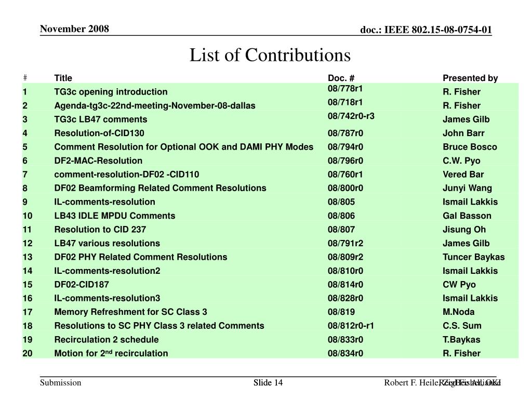Viewport: 532px width, 399px height.
Task: Click presenter 'M.Noda'
Action: click(459, 312)
